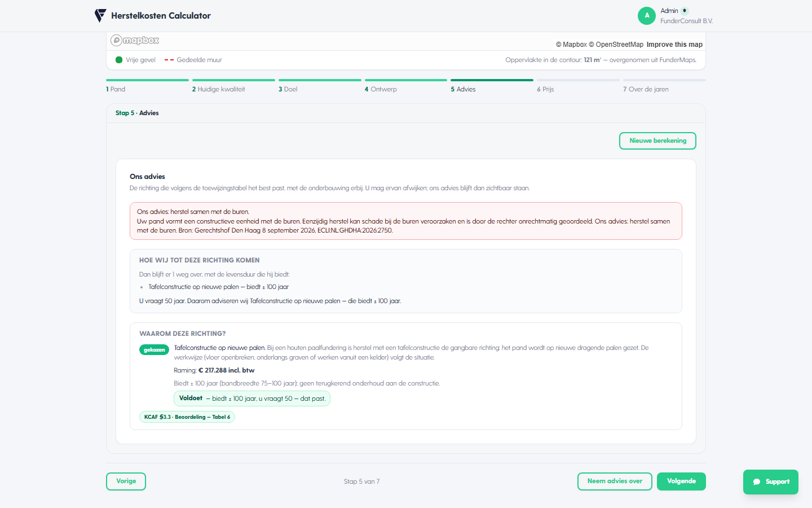The width and height of the screenshot is (812, 508).
Task: Click the Ons advies heading
Action: 147,177
